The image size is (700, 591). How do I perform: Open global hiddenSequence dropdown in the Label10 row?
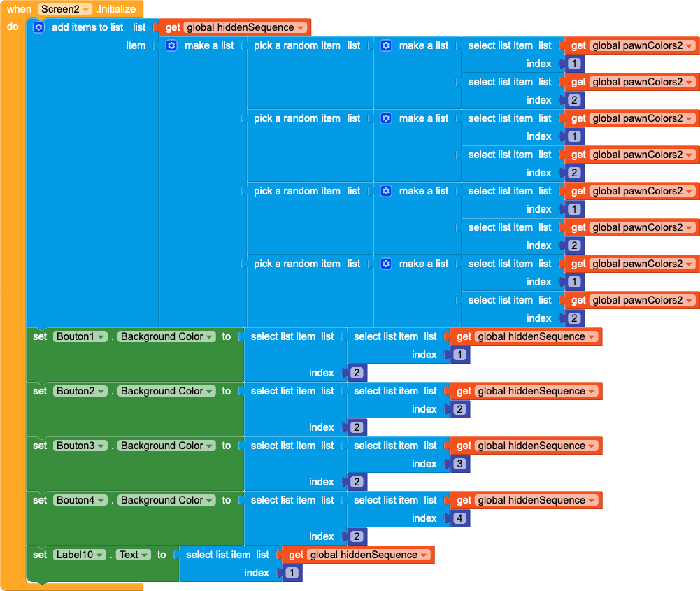[x=424, y=555]
